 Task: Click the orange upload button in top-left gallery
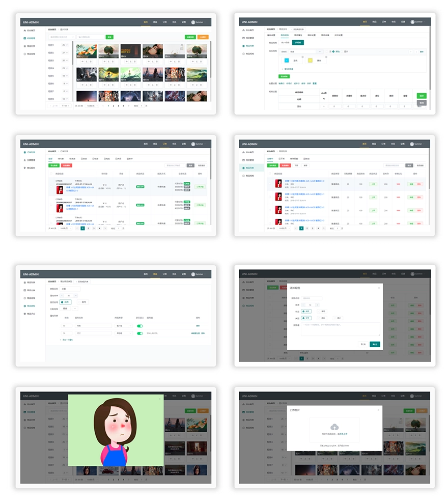click(x=203, y=37)
